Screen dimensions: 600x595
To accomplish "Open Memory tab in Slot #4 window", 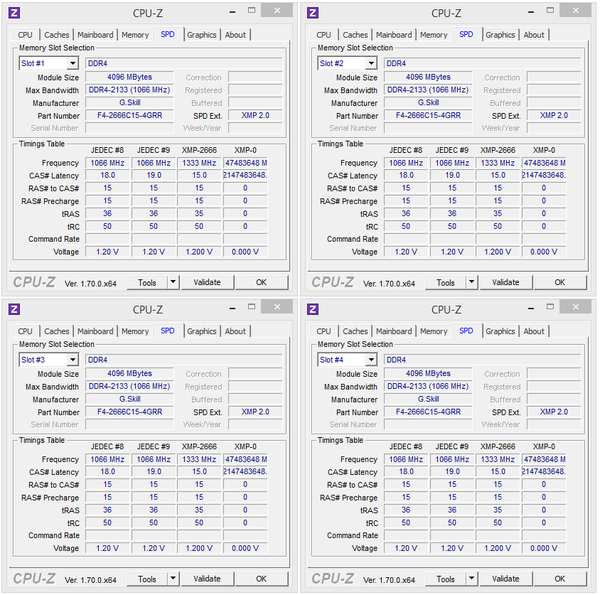I will tap(434, 331).
